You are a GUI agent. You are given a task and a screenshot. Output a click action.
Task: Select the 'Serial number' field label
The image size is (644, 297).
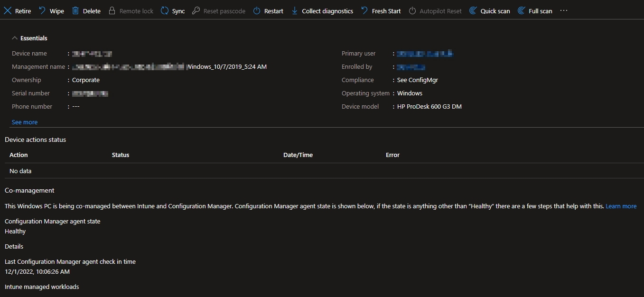pyautogui.click(x=31, y=93)
